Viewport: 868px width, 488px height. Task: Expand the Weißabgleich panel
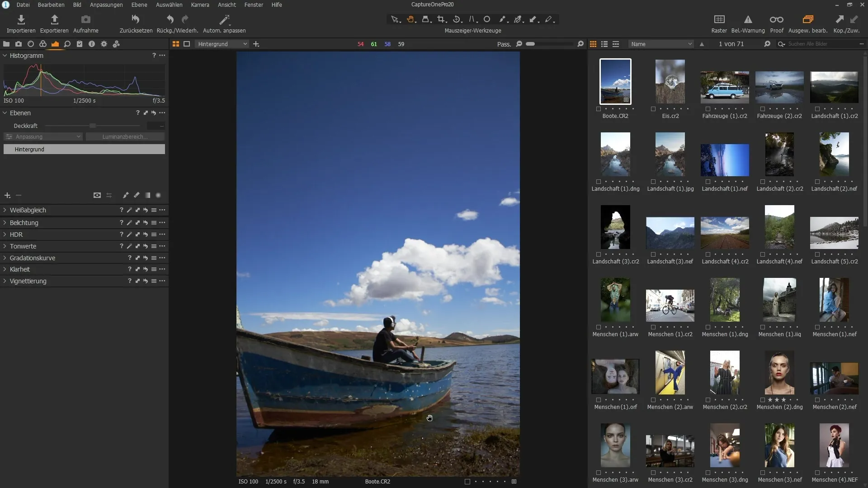(5, 210)
